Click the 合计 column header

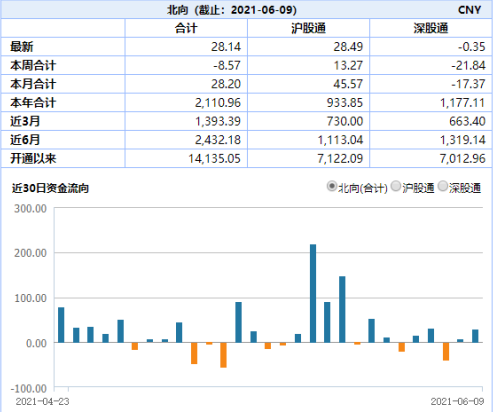point(186,28)
